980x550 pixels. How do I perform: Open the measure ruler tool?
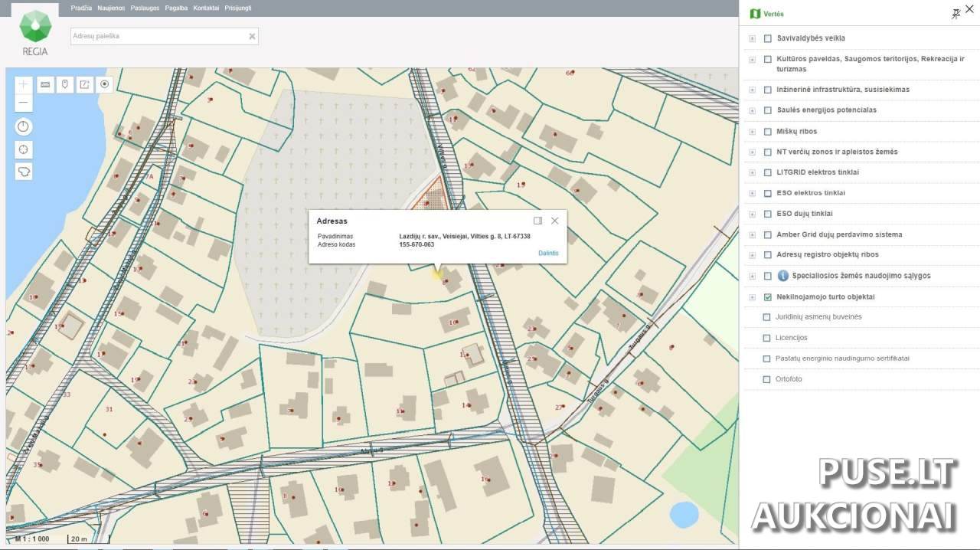(x=45, y=84)
